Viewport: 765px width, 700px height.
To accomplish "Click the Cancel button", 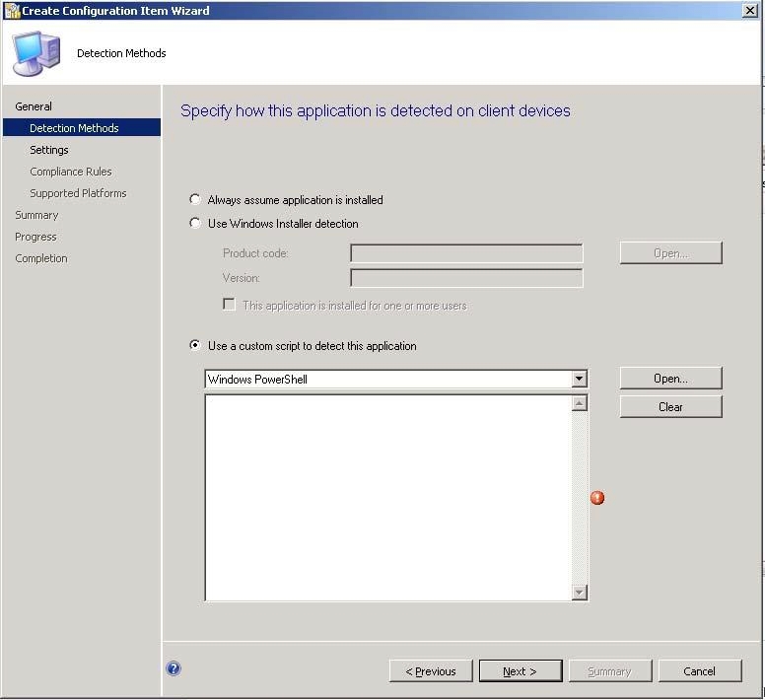I will click(700, 671).
